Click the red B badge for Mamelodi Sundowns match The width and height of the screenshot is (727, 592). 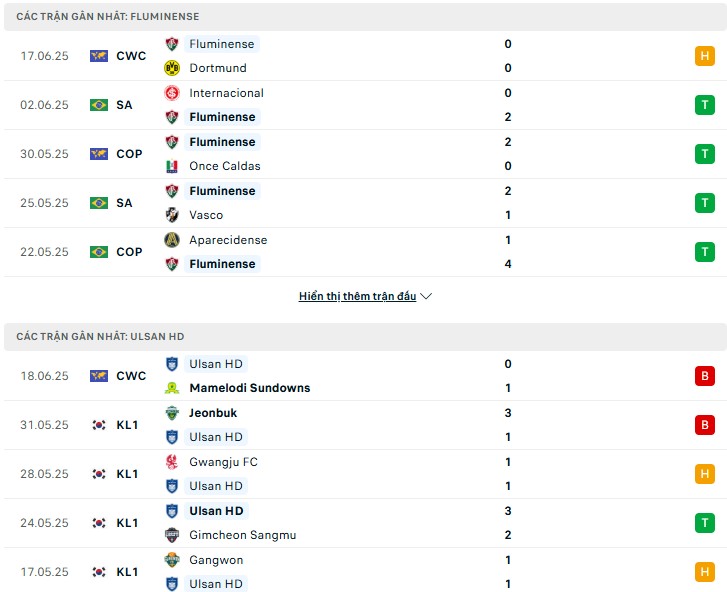click(704, 376)
